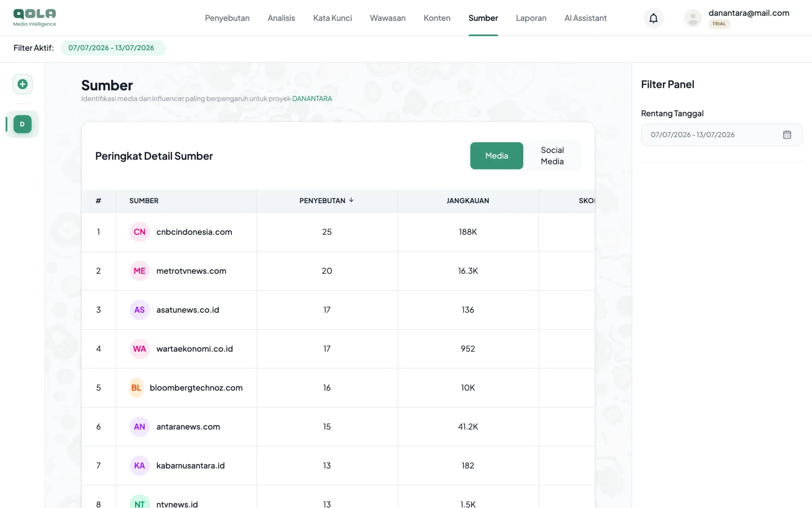Select ntvnews.id source name

click(177, 504)
